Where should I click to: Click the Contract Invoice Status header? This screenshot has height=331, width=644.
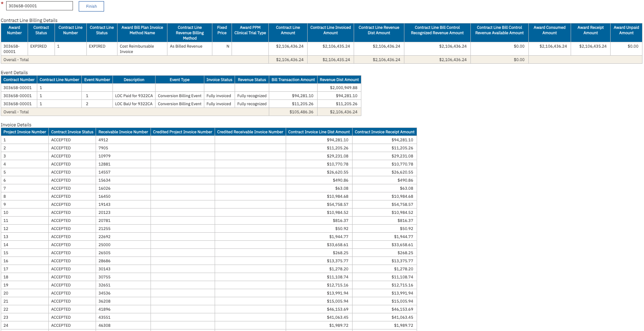72,132
